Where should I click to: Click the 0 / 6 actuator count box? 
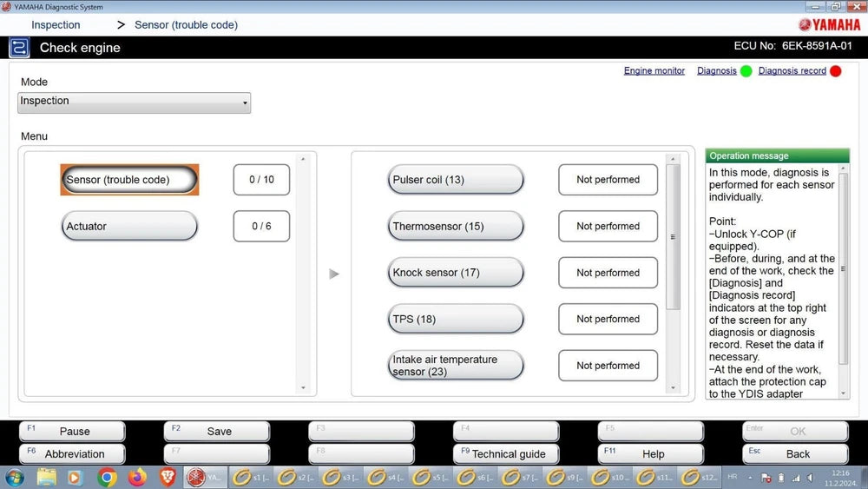click(x=261, y=226)
